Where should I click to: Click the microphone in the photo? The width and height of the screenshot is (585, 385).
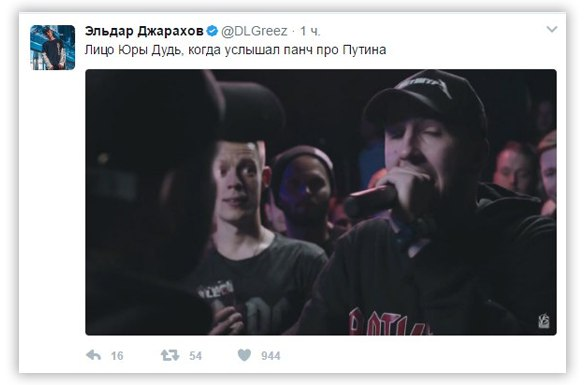[370, 202]
